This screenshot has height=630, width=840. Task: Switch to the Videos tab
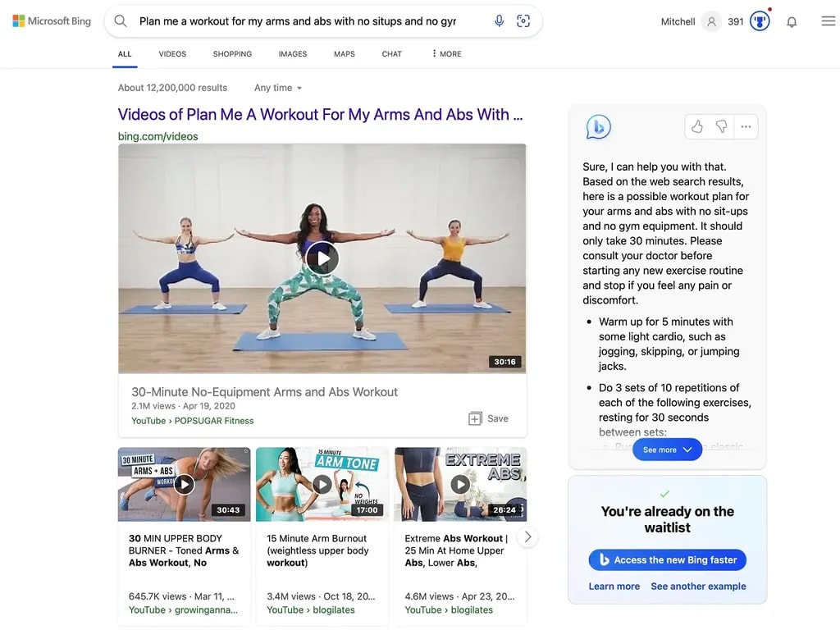pyautogui.click(x=172, y=54)
